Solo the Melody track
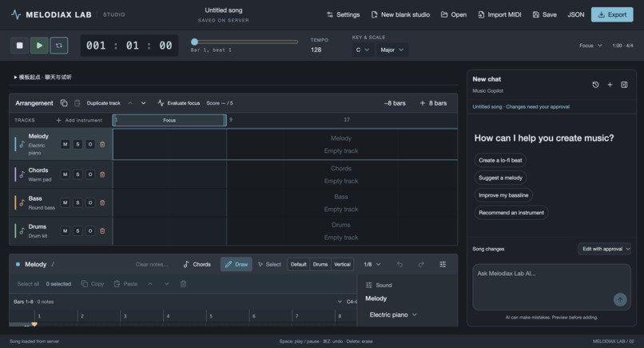This screenshot has width=644, height=348. pyautogui.click(x=78, y=144)
